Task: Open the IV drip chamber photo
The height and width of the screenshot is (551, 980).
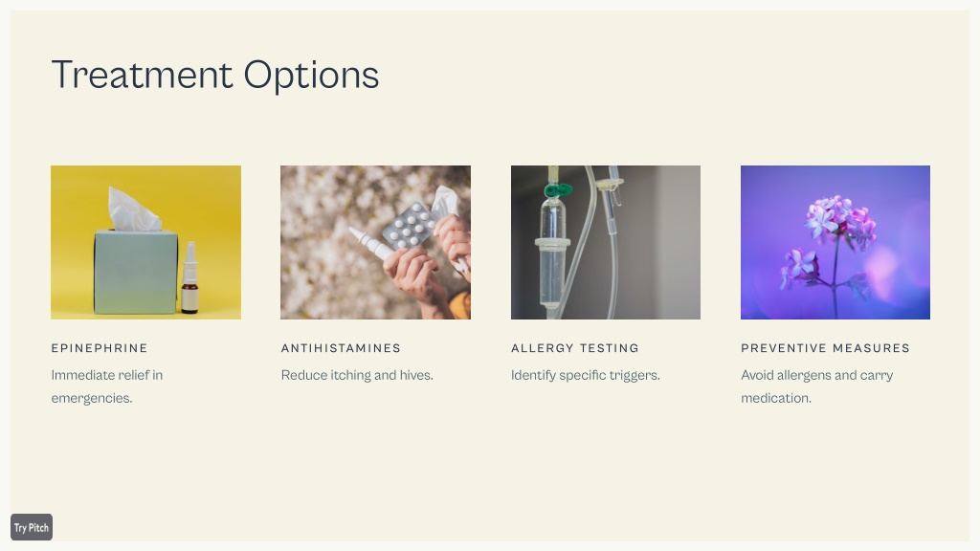Action: click(606, 242)
